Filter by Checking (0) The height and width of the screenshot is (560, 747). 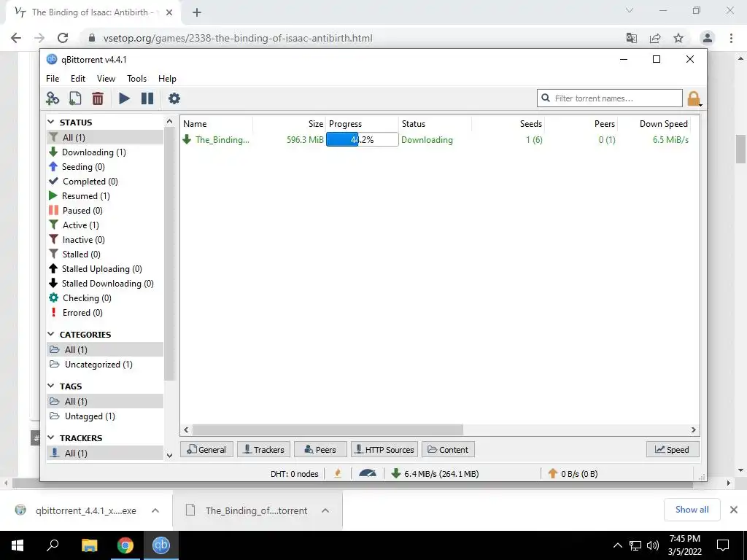click(x=105, y=298)
